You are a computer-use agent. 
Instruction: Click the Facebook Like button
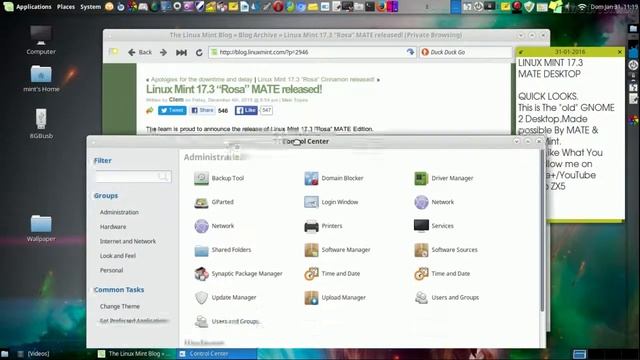click(246, 110)
